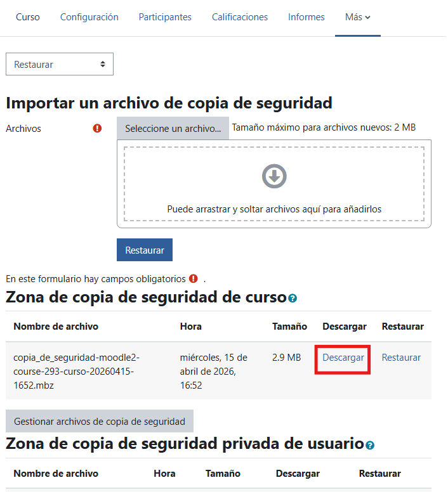
Task: Click the required field icon beside Archivos
Action: (x=97, y=128)
